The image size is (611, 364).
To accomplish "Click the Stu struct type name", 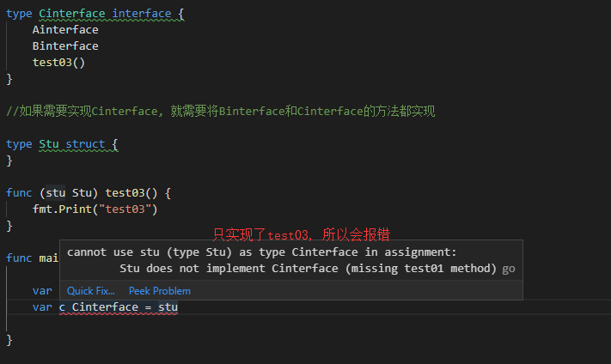I will tap(49, 144).
